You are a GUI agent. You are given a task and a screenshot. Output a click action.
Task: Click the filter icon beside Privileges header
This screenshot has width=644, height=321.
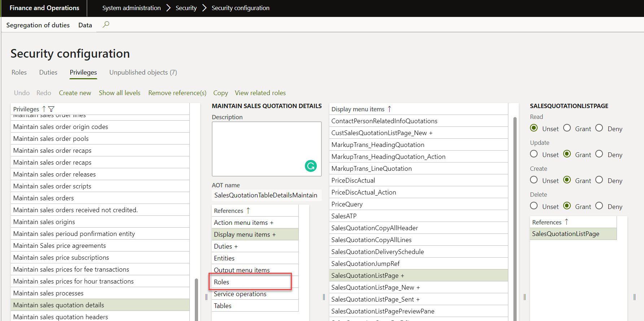point(51,109)
